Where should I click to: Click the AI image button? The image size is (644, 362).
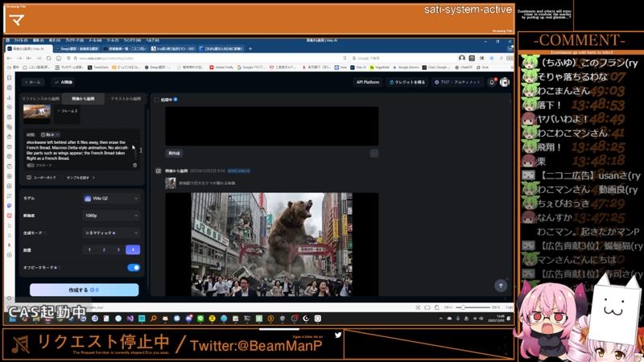(x=64, y=82)
